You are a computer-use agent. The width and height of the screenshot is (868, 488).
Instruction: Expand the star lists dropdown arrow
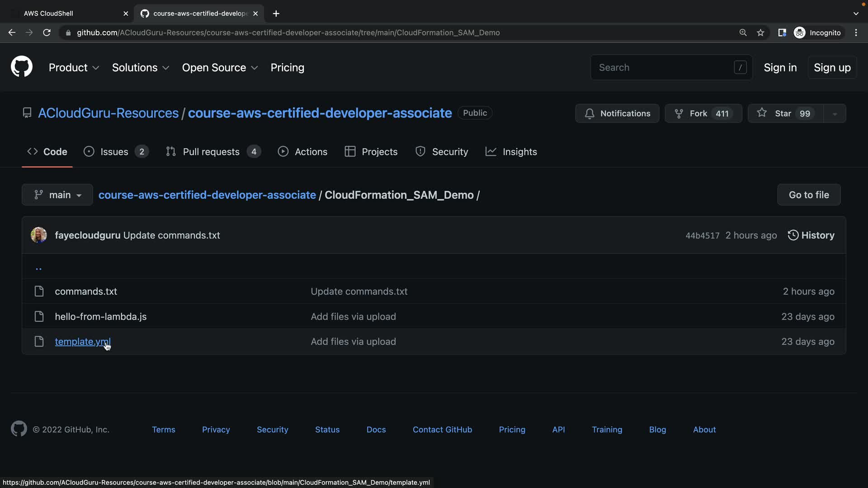click(x=835, y=114)
